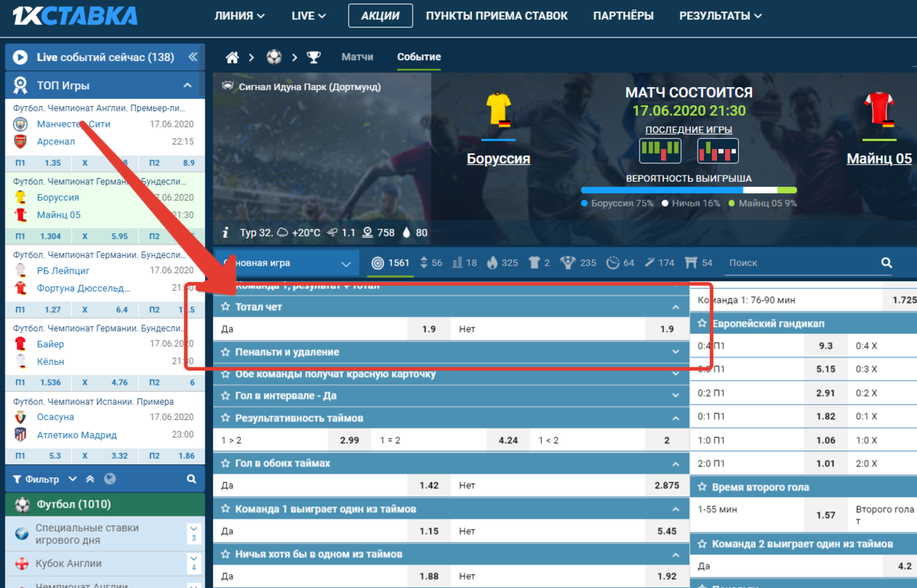
Task: Star the Тотал чет market as favorite
Action: click(225, 307)
